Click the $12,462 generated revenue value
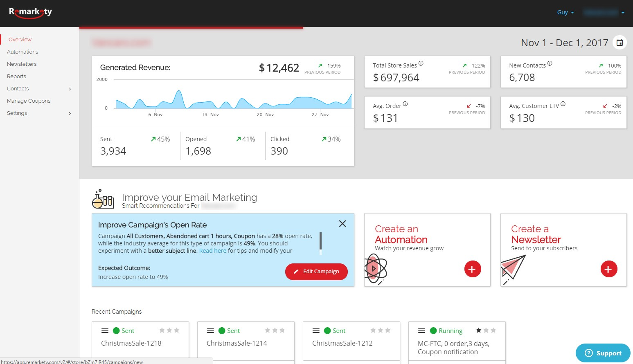633x364 pixels. click(279, 68)
